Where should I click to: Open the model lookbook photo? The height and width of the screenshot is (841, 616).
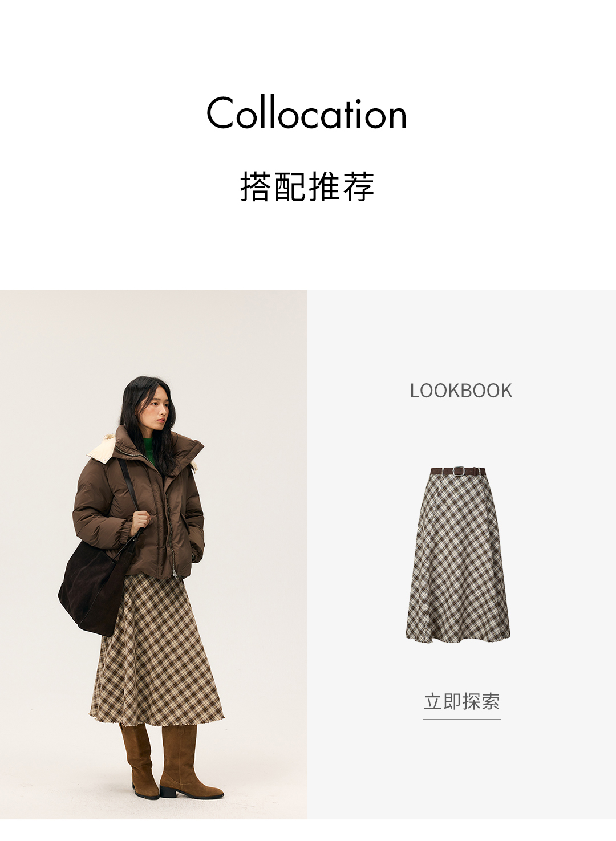click(x=153, y=554)
